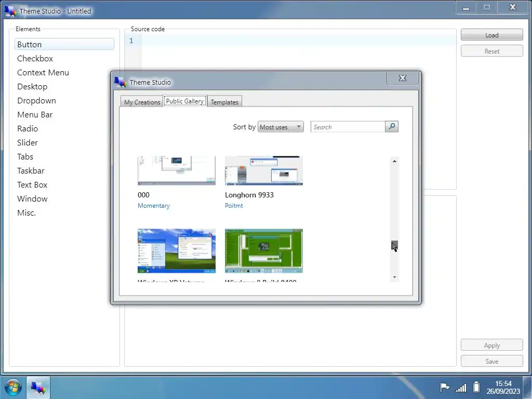Click the Load button
Image resolution: width=532 pixels, height=399 pixels.
491,35
